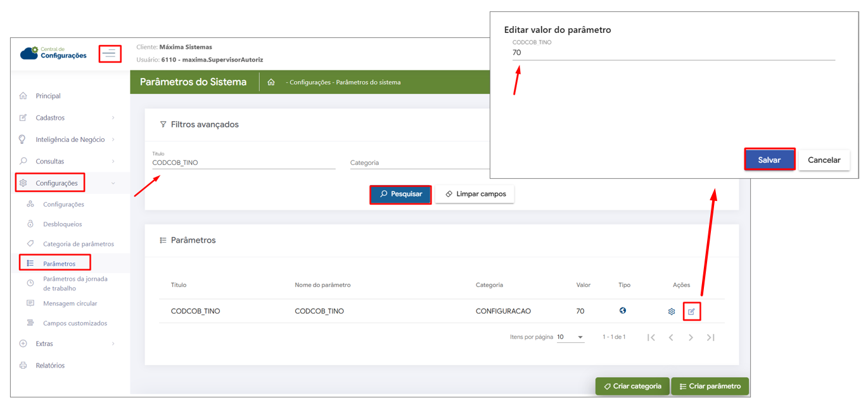Click the Categoria column header in the table
Image resolution: width=868 pixels, height=405 pixels.
[489, 285]
